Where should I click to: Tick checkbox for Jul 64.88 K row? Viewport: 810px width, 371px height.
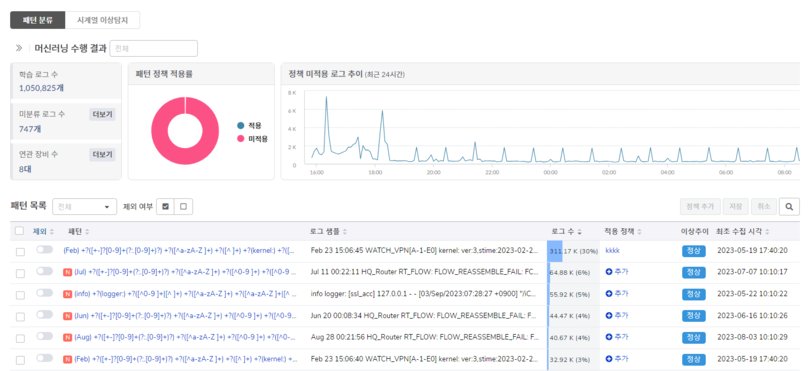(20, 273)
